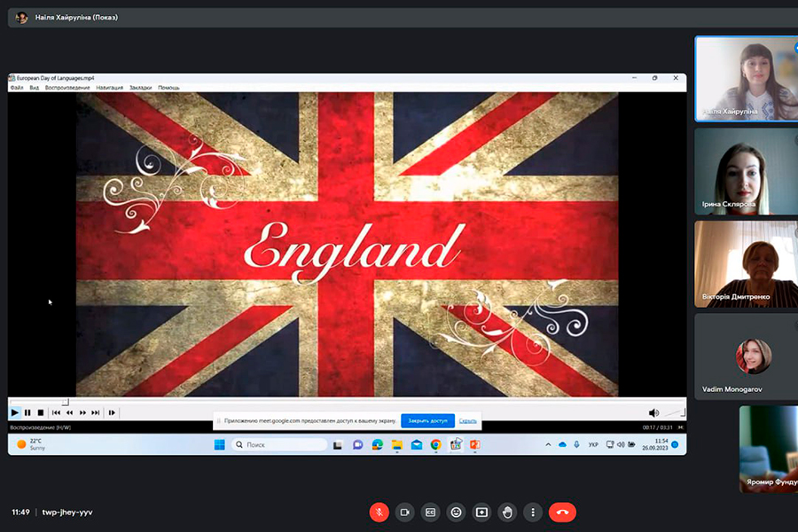Open the Файл menu
The width and height of the screenshot is (798, 532).
pos(18,88)
